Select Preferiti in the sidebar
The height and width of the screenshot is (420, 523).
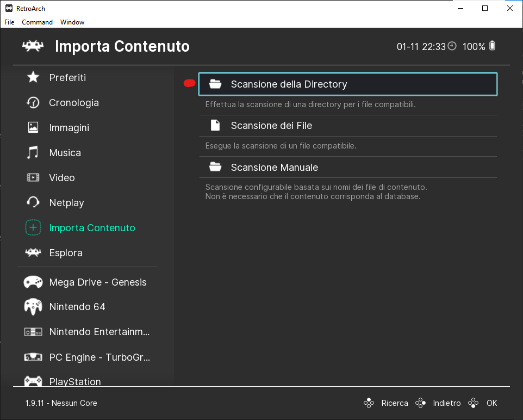pyautogui.click(x=67, y=77)
